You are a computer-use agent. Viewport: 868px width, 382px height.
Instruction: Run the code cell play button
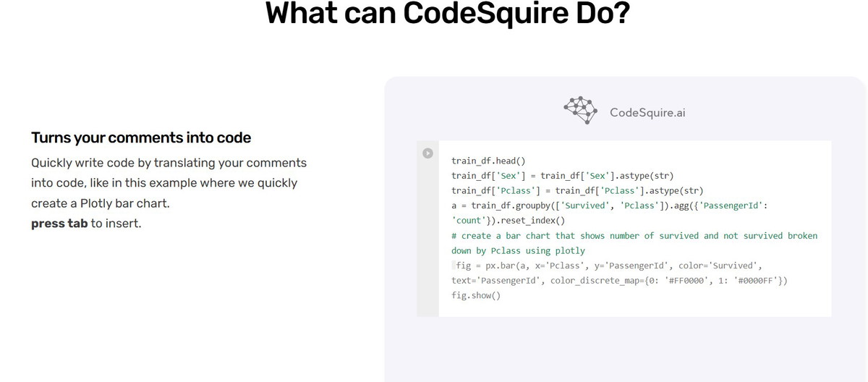427,153
